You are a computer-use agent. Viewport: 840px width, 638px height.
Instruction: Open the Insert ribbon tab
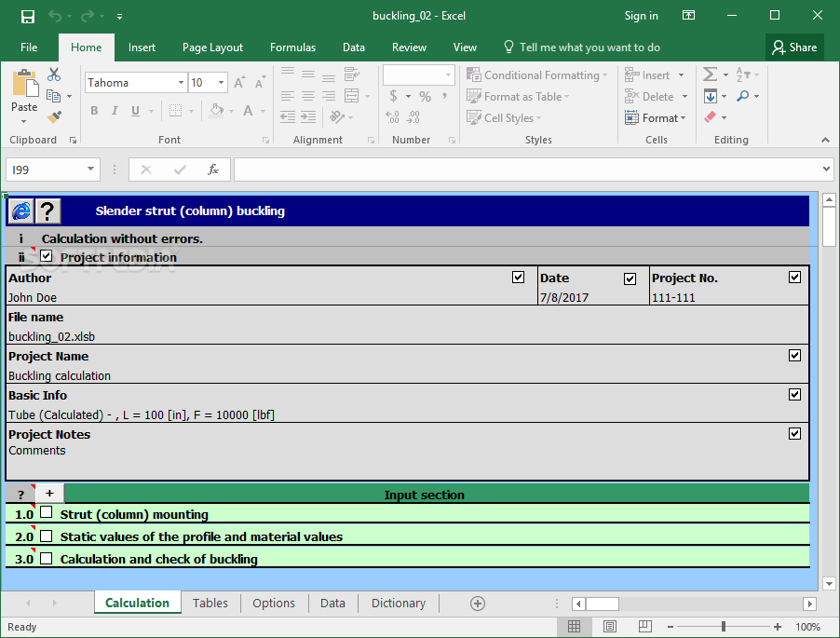point(142,48)
